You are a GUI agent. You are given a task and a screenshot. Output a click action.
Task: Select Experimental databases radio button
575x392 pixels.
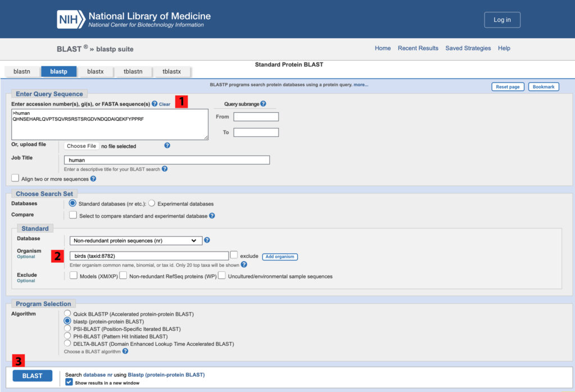(x=152, y=203)
